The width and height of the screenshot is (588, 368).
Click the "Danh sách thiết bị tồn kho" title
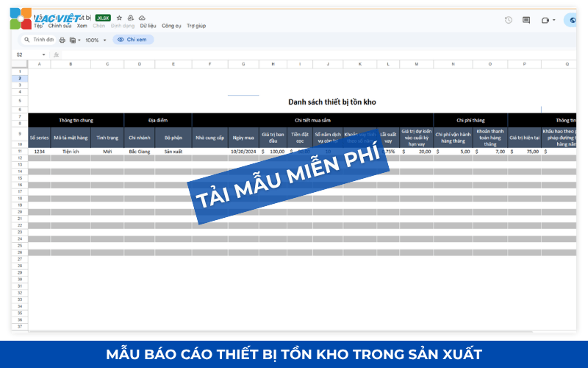point(332,102)
